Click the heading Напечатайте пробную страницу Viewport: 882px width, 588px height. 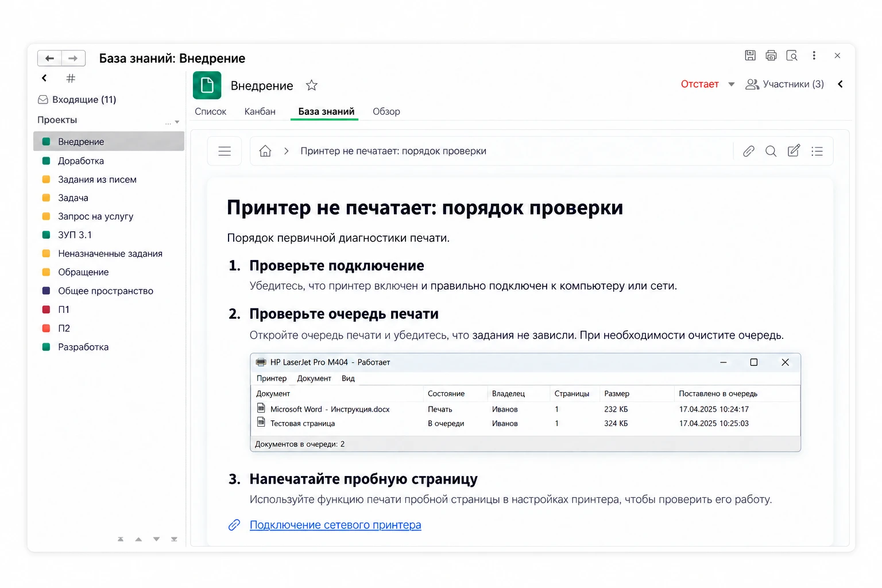tap(363, 479)
